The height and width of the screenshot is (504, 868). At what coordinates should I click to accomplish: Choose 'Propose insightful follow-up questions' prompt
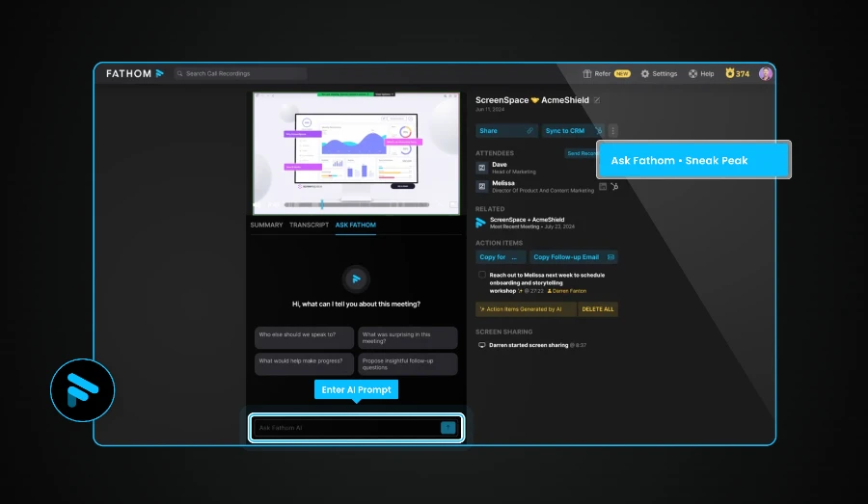407,364
